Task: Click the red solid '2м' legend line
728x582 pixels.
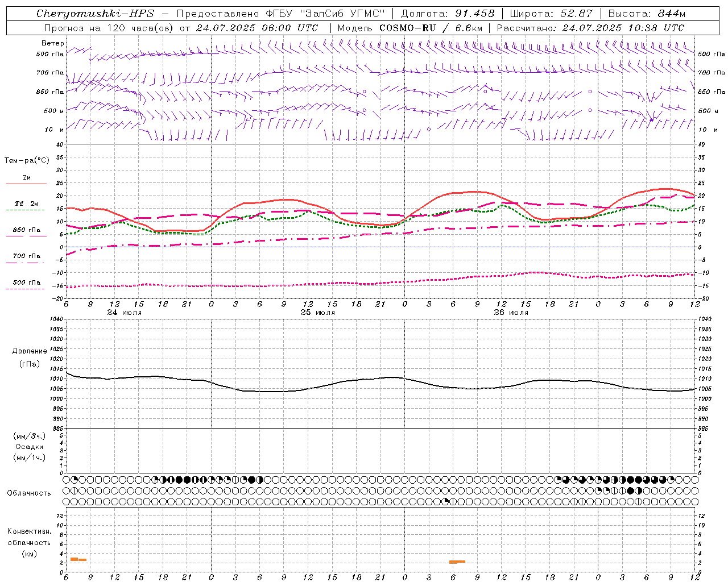Action: (26, 184)
